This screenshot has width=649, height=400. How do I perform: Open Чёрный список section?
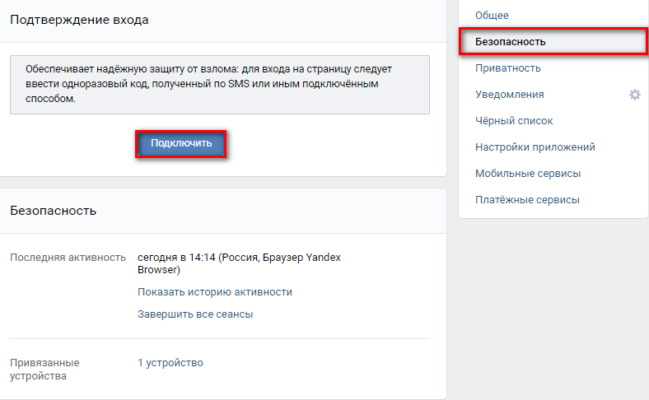pos(514,121)
